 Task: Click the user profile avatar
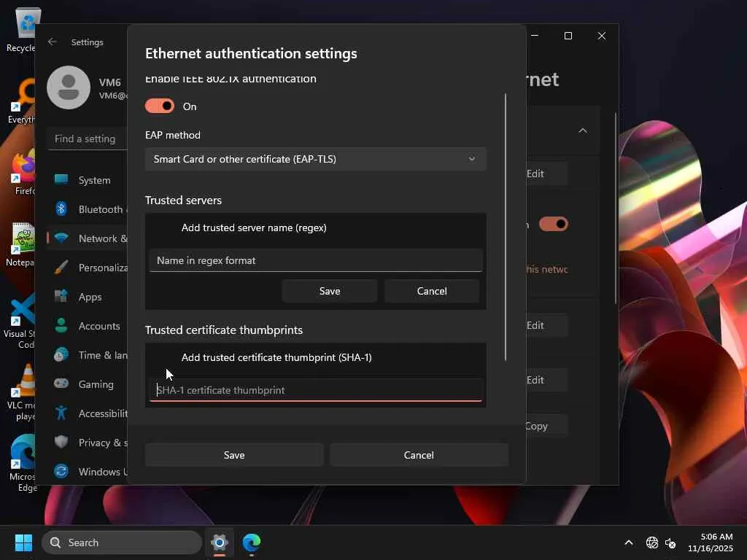point(69,87)
